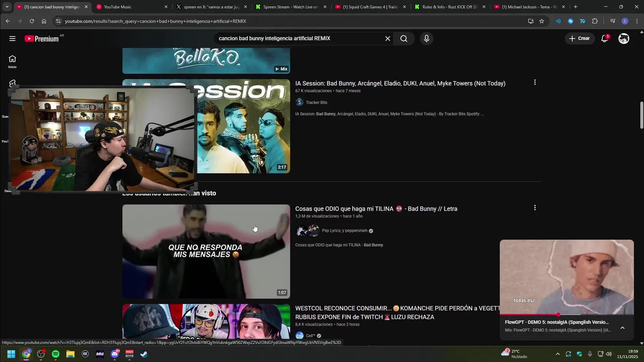Open the notifications bell
Image resolution: width=644 pixels, height=362 pixels.
[605, 39]
